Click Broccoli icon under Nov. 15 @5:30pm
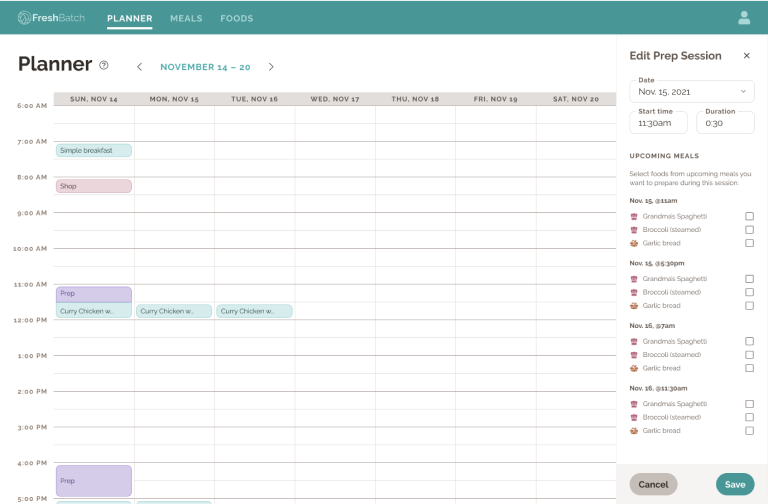The height and width of the screenshot is (504, 768). pyautogui.click(x=634, y=292)
